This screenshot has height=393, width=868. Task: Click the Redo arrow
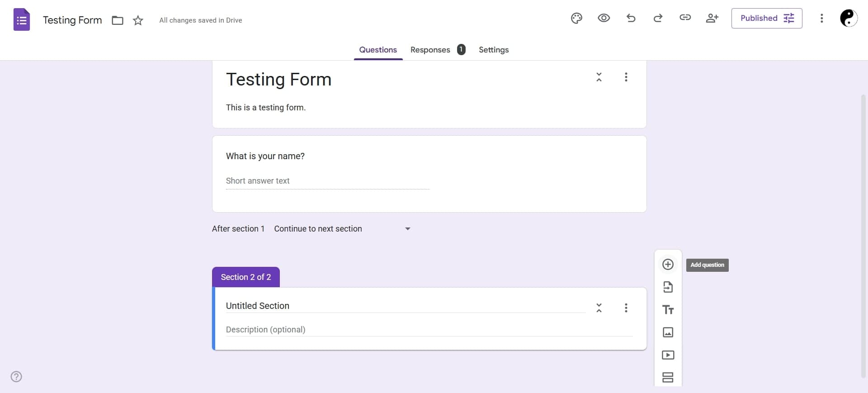[x=658, y=19]
